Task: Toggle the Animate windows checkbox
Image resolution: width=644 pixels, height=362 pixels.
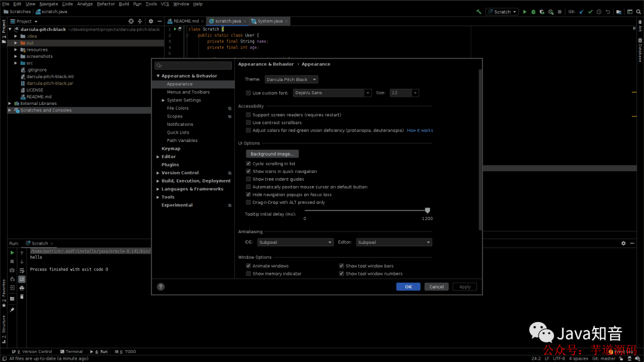Action: point(248,266)
